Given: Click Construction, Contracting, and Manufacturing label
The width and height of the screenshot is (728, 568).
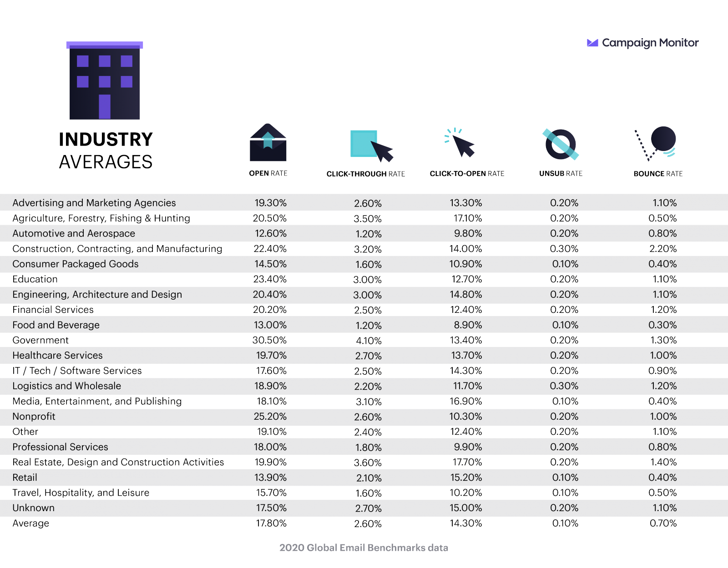Looking at the screenshot, I should 117,249.
